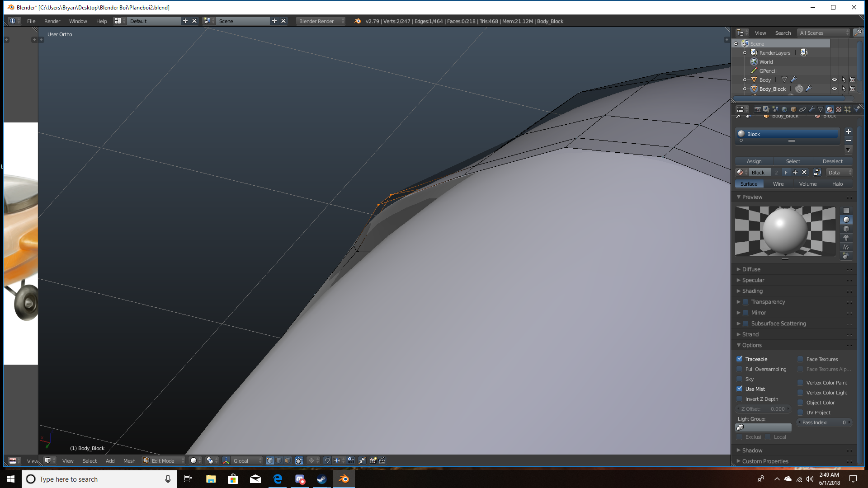Image resolution: width=868 pixels, height=488 pixels.
Task: Open the Edit Mode dropdown
Action: click(x=164, y=460)
